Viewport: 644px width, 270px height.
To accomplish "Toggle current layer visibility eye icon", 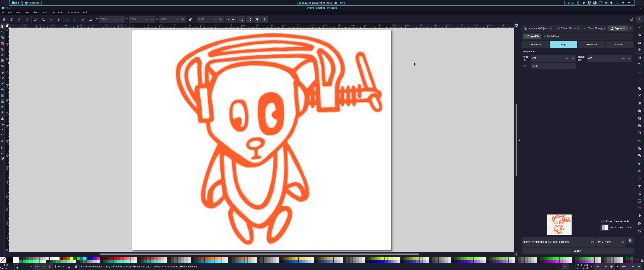I will point(69,267).
